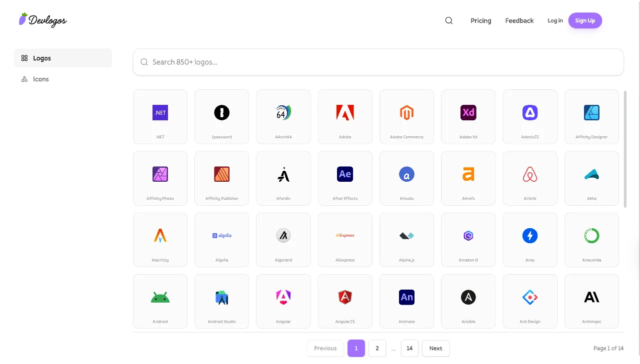
Task: Choose the Afordin logo
Action: point(283,178)
